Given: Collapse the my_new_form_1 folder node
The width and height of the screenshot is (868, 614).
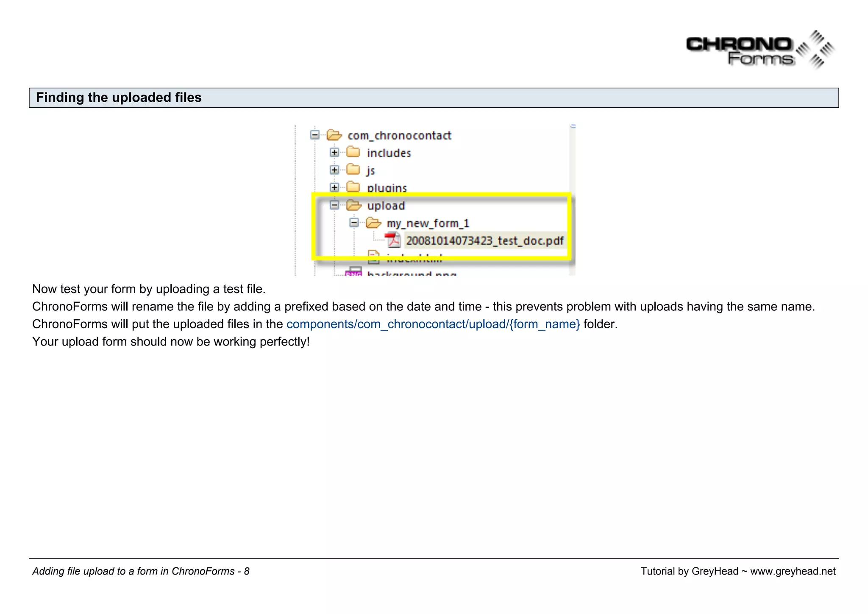Looking at the screenshot, I should pos(354,223).
